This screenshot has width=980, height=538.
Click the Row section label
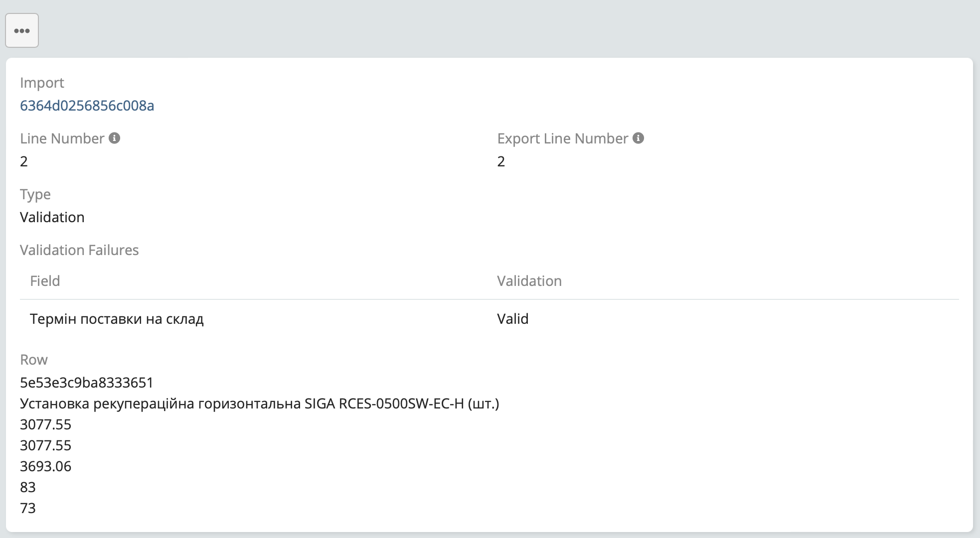coord(34,360)
